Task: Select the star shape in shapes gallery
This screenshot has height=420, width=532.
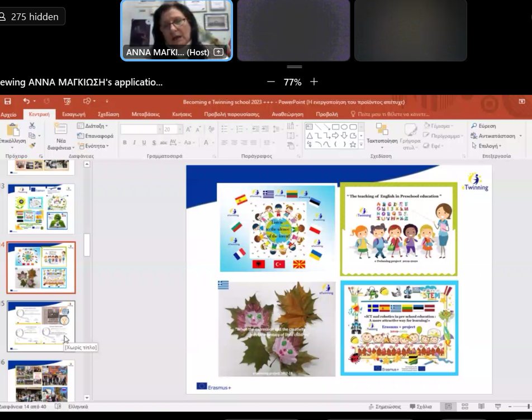Action: 353,144
